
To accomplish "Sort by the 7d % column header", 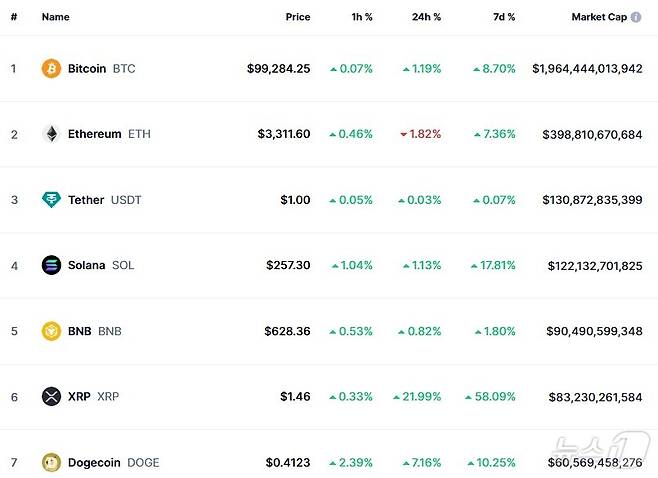I will pos(504,17).
